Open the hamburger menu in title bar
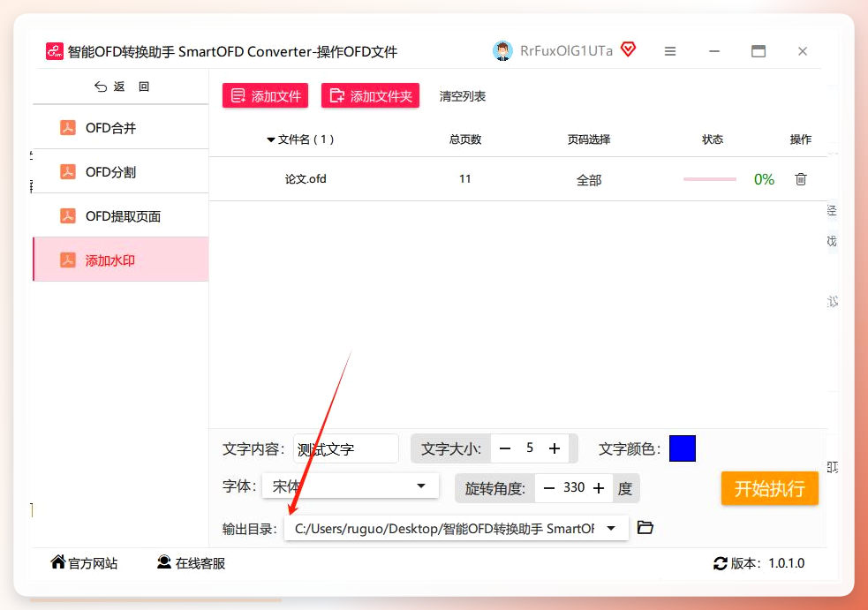This screenshot has height=610, width=868. 670,51
